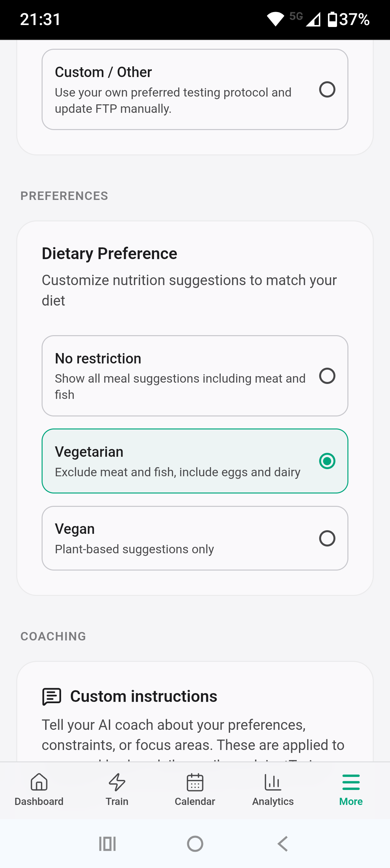390x868 pixels.
Task: Switch to the Calendar tab label
Action: point(195,801)
